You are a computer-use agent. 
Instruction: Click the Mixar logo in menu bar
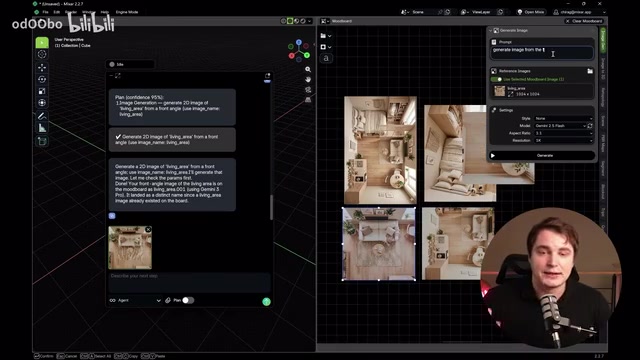[x=37, y=12]
